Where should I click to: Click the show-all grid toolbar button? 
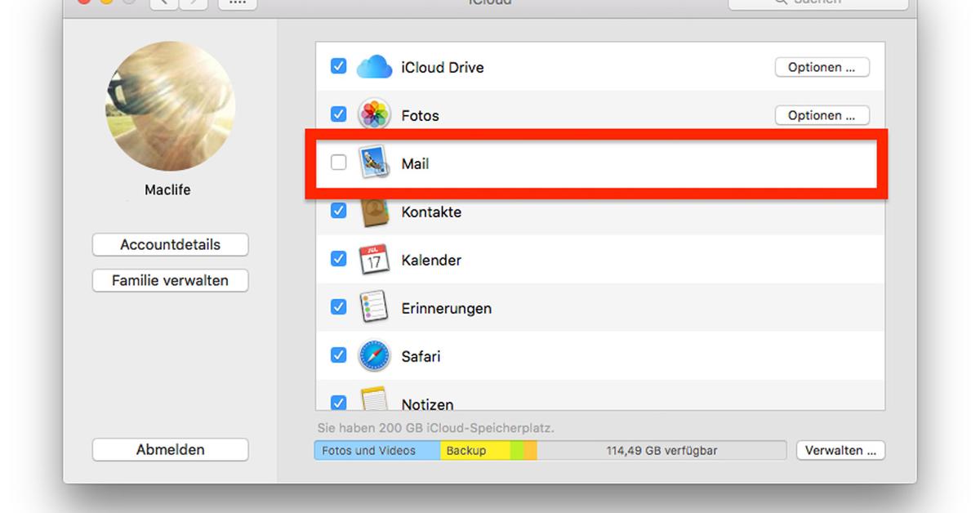pos(238,3)
